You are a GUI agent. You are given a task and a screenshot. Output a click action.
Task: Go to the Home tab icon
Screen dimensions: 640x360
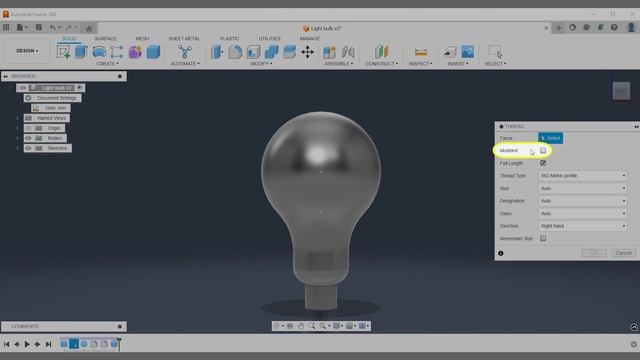pos(89,28)
